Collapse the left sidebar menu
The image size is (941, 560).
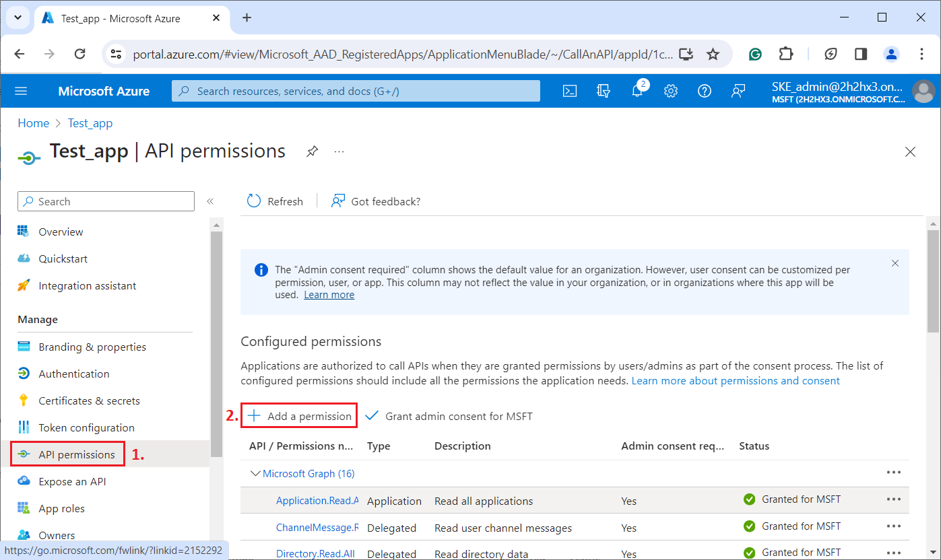point(210,201)
